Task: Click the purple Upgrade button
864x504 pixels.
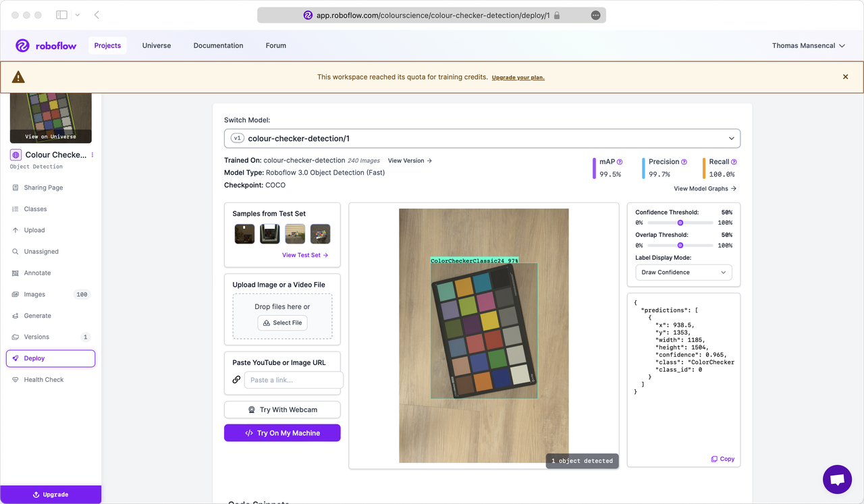Action: click(51, 495)
